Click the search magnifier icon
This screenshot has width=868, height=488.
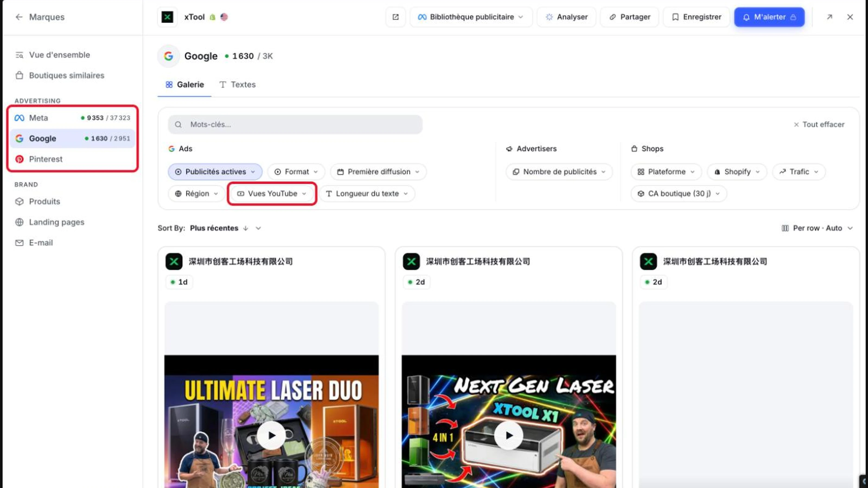(x=178, y=125)
